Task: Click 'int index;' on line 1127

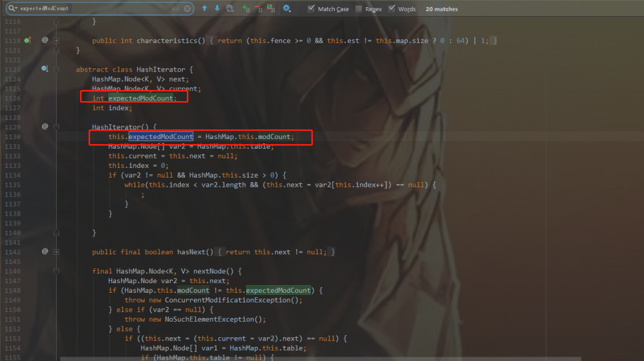Action: [x=112, y=108]
